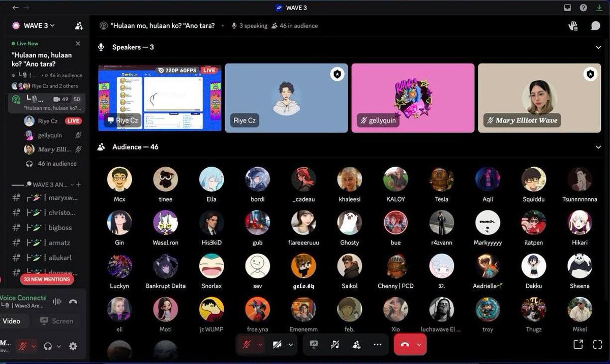Click the Tesla audience avatar
This screenshot has height=364, width=610.
click(x=442, y=179)
